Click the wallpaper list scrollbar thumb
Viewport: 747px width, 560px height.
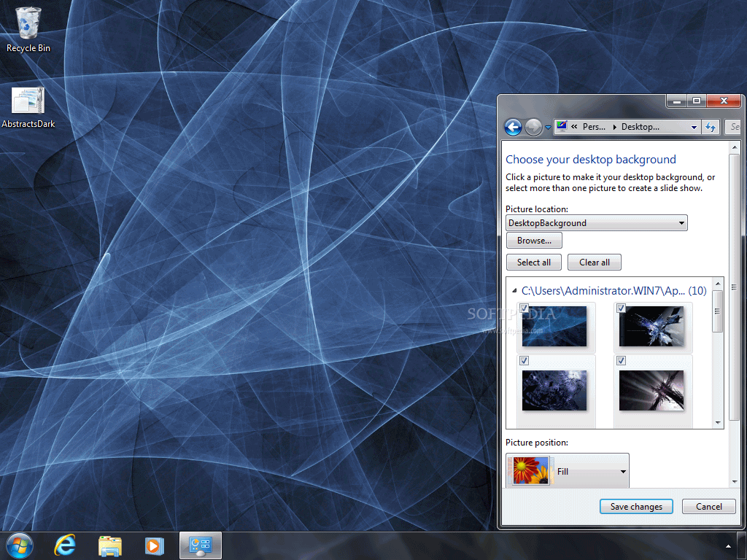pos(718,311)
